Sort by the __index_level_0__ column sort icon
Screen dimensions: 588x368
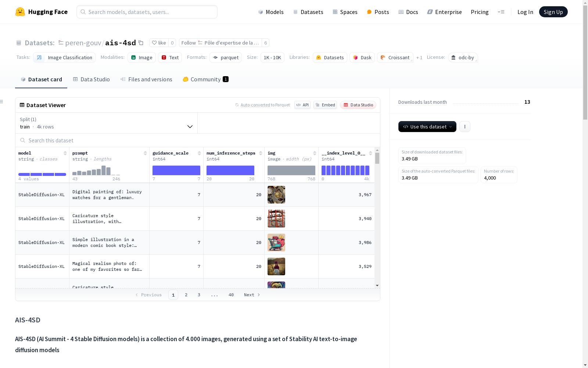(370, 153)
